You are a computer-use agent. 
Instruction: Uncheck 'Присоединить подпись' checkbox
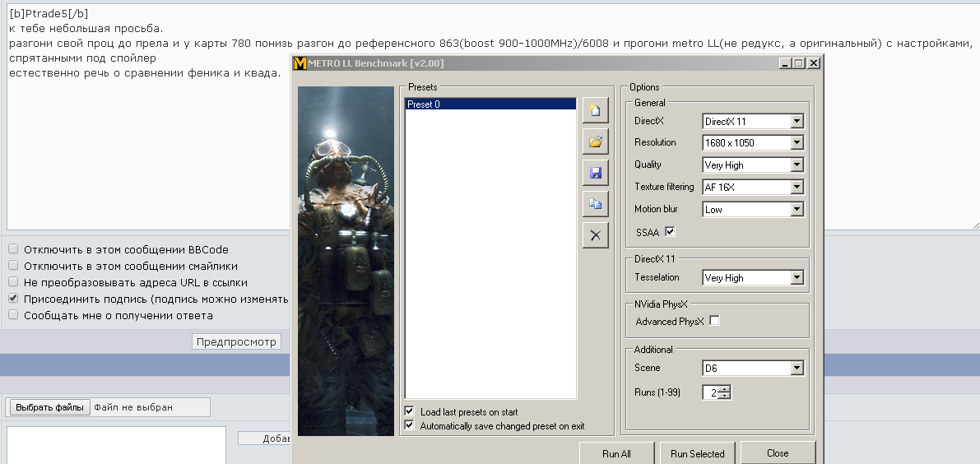click(x=13, y=299)
